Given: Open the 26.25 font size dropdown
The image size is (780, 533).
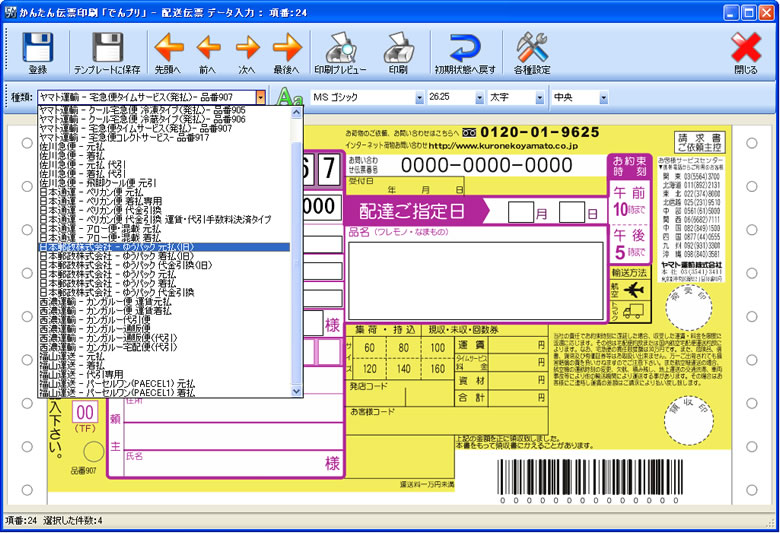Looking at the screenshot, I should coord(480,98).
